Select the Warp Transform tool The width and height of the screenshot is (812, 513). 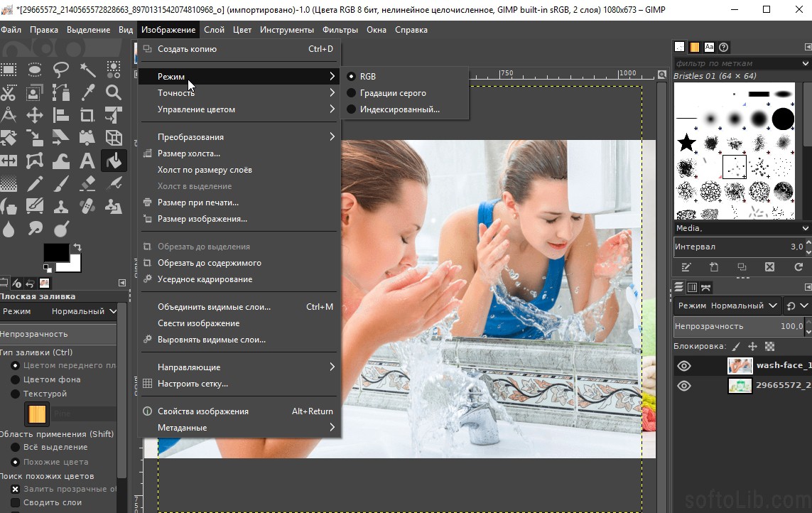pos(61,161)
